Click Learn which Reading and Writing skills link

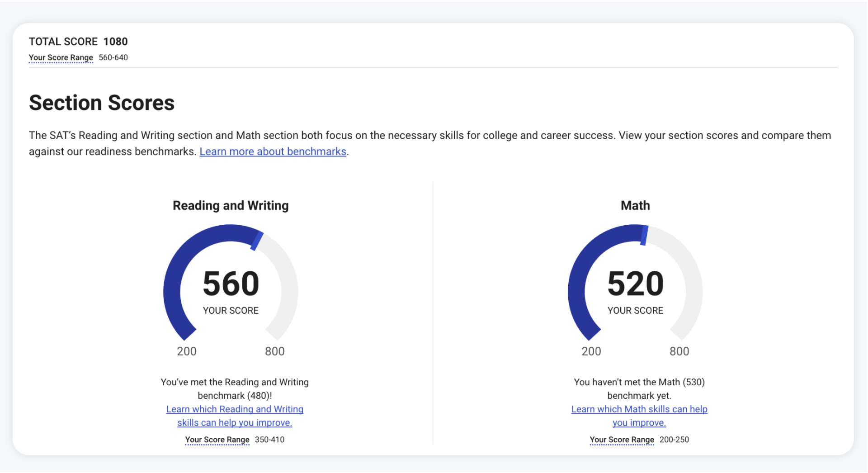(x=234, y=409)
